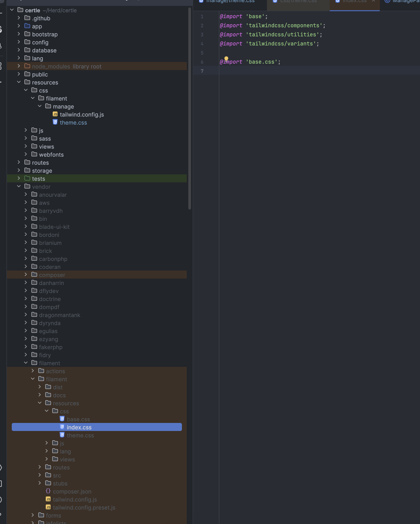Click the project tree vertical scrollbar
The width and height of the screenshot is (420, 524).
[x=190, y=108]
